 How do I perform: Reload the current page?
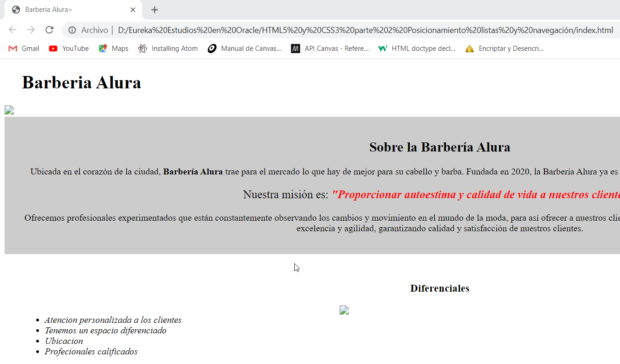pos(49,30)
